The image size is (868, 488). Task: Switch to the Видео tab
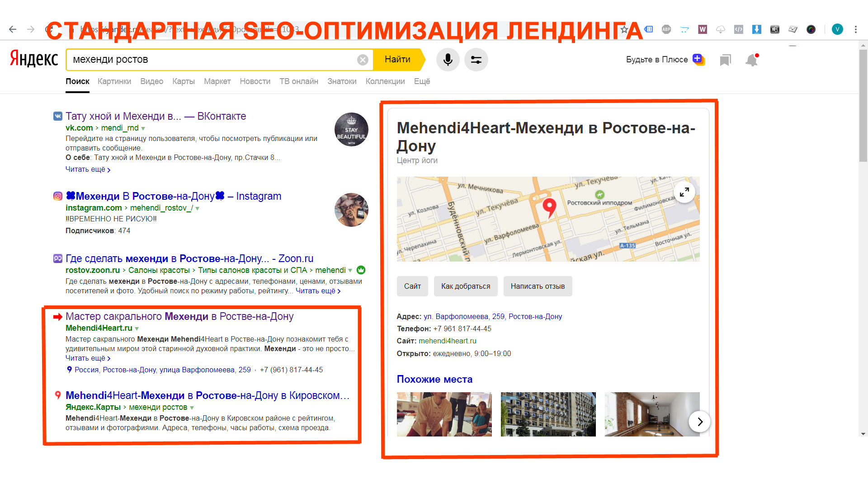point(151,81)
